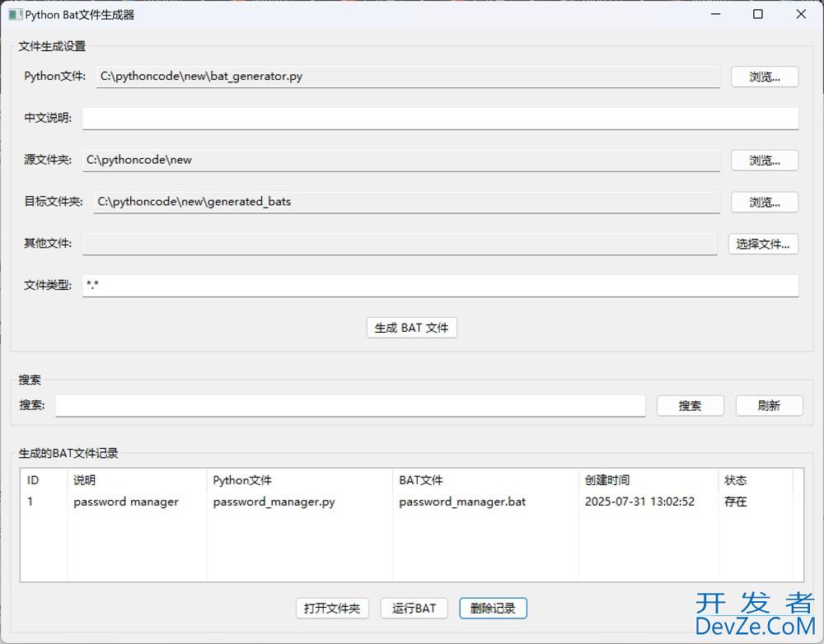Maximize the Python Bat文件生成器 window
This screenshot has height=644, width=824.
tap(758, 14)
